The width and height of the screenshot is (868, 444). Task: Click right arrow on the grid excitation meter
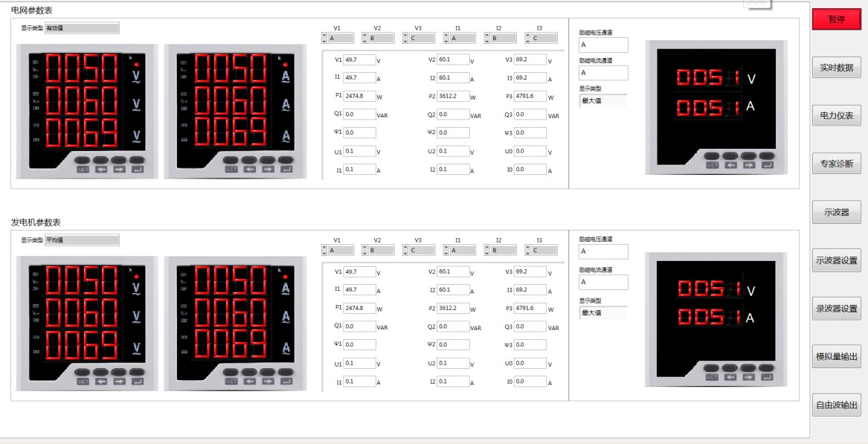tap(748, 165)
